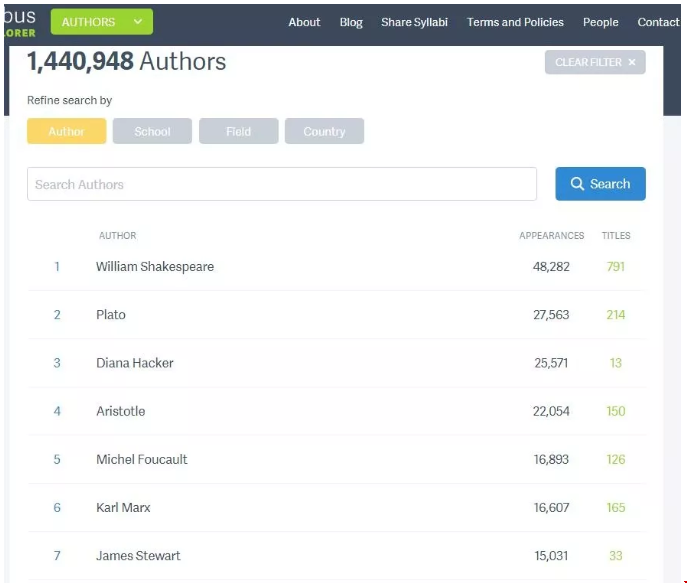Refine search by Field

(x=238, y=131)
